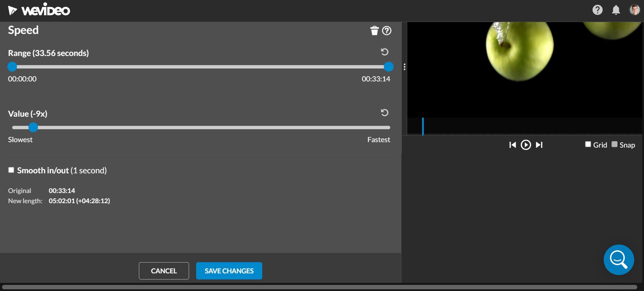Click the Cancel button
Image resolution: width=644 pixels, height=291 pixels.
point(164,271)
